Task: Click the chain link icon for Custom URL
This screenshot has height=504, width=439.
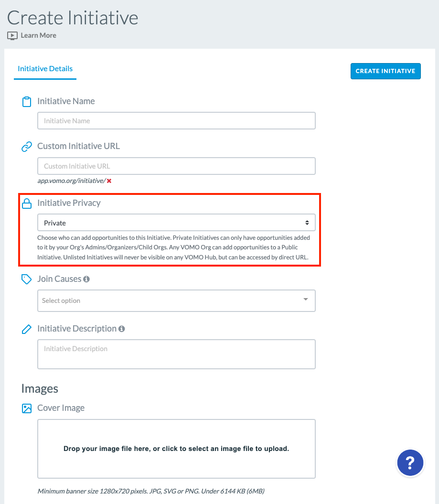Action: pyautogui.click(x=27, y=147)
